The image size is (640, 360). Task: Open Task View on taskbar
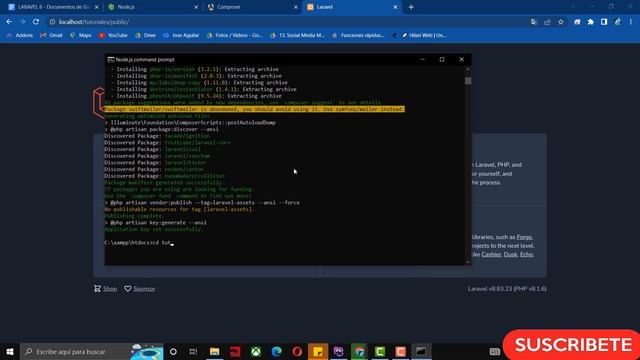click(193, 351)
